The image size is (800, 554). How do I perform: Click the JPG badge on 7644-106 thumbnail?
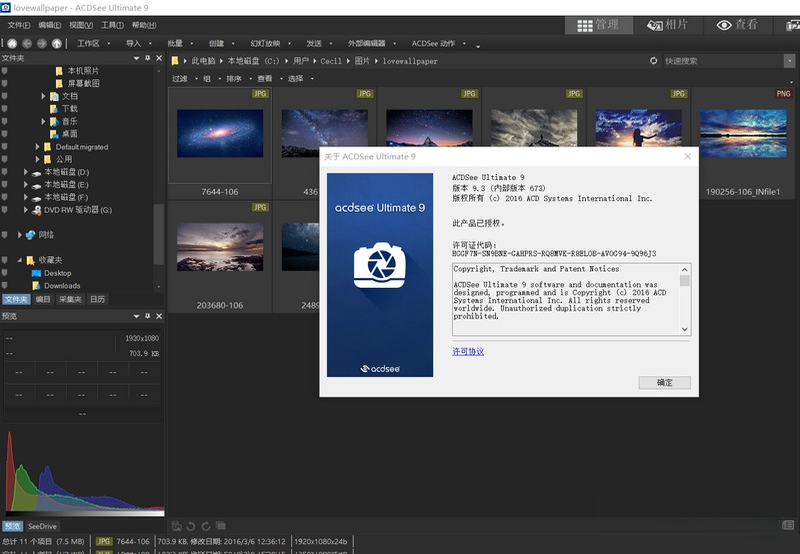260,94
